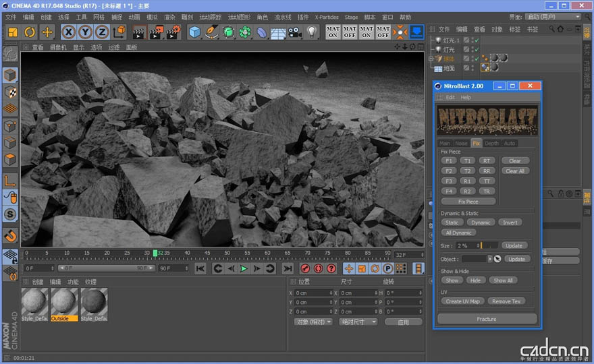This screenshot has height=364, width=594.
Task: Click timeline playhead at frame 32
Action: (155, 253)
